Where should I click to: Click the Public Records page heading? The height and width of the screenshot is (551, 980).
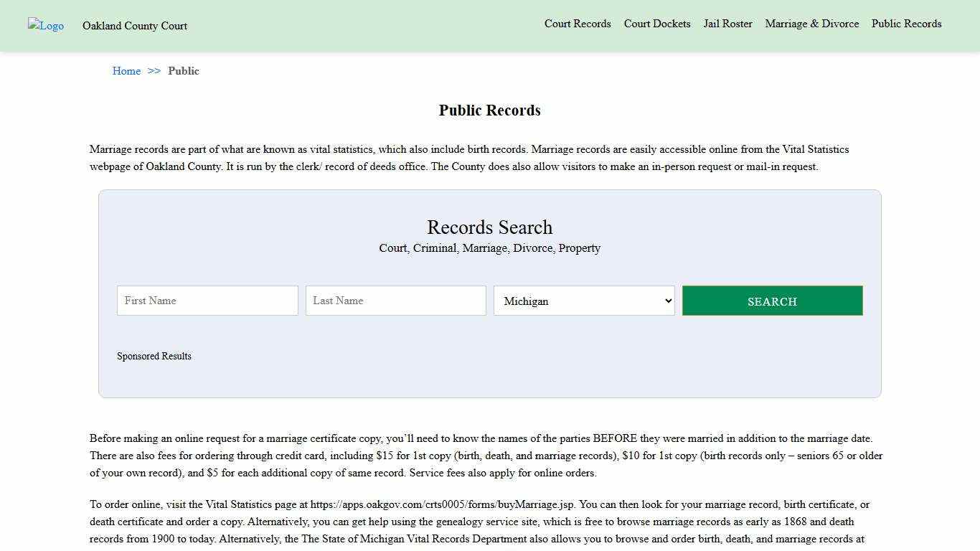pos(489,110)
